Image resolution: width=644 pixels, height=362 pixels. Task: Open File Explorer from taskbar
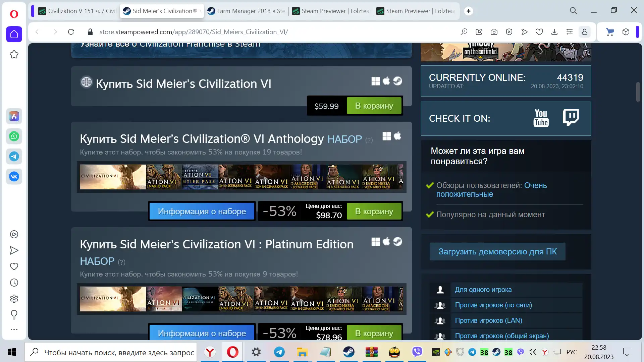(302, 352)
